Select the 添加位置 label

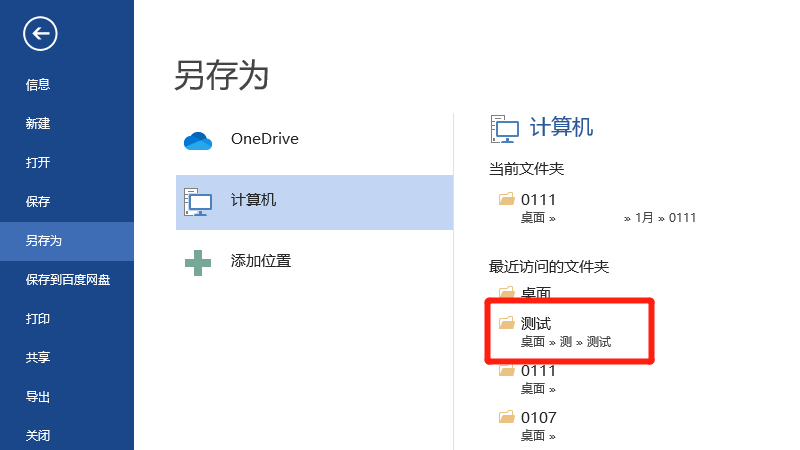click(x=261, y=261)
